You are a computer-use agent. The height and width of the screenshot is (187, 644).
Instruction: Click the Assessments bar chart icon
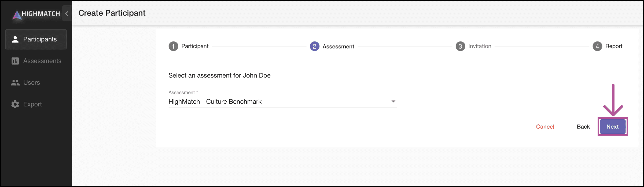click(x=15, y=61)
